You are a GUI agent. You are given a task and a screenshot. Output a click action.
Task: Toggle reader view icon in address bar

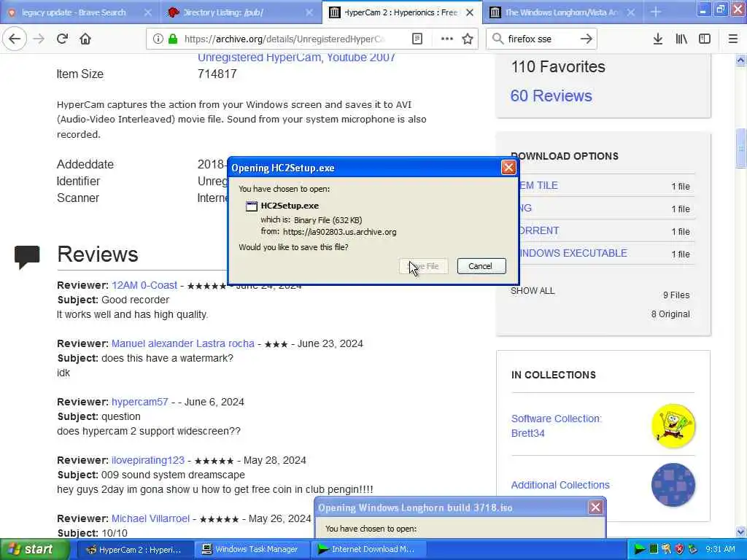tap(417, 39)
